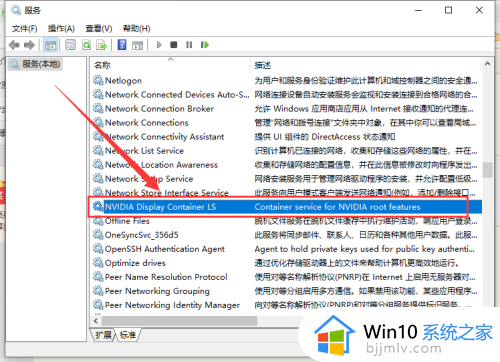The image size is (500, 362).
Task: Open the Properties toolbar icon
Action: [70, 45]
